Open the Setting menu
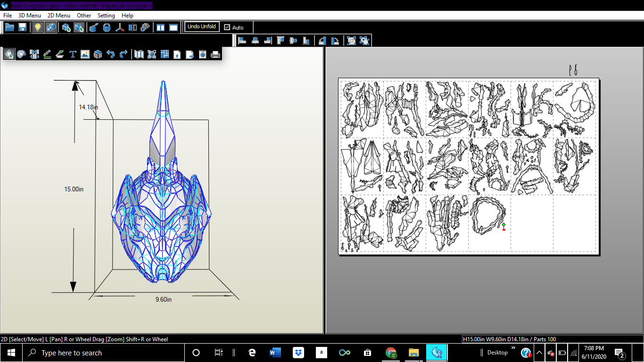 [106, 16]
